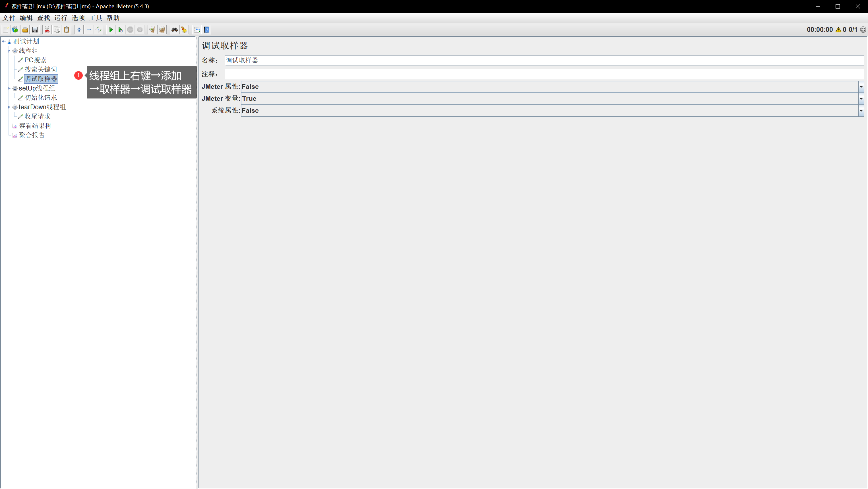Click the 注释 comment input field

tap(544, 74)
